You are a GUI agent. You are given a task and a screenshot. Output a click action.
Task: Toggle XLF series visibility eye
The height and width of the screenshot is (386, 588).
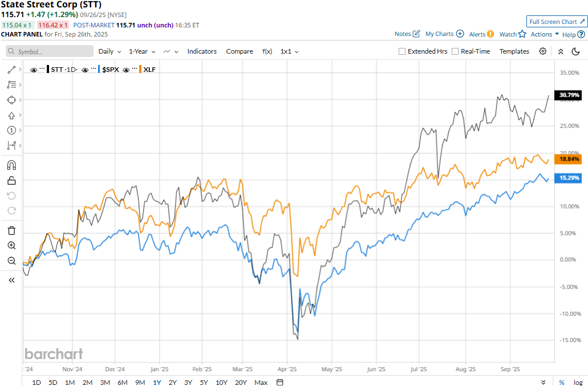coord(126,70)
